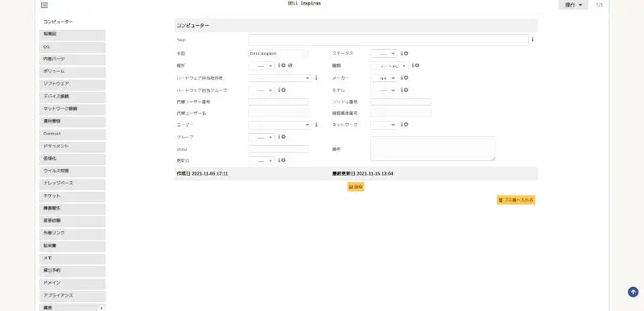The height and width of the screenshot is (311, 644).
Task: Open the ステータス dropdown
Action: tap(384, 54)
